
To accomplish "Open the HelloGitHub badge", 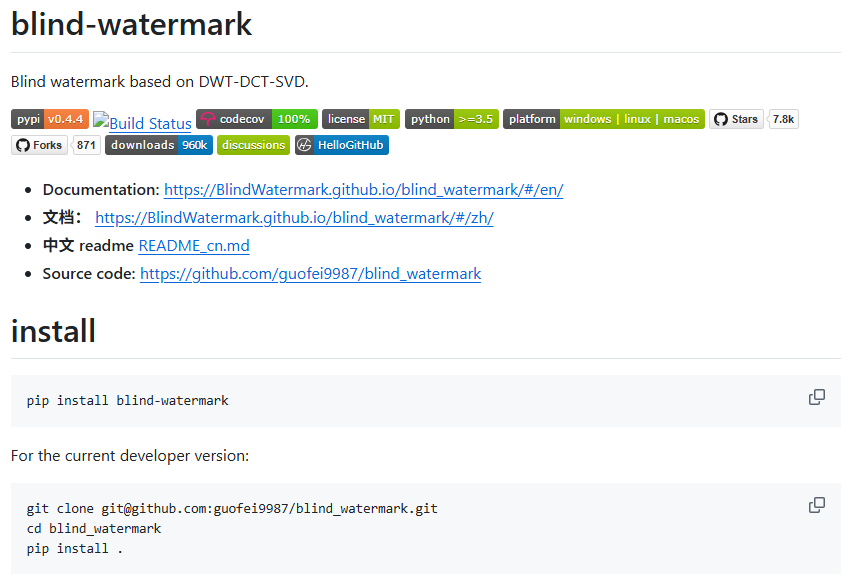I will click(x=342, y=145).
